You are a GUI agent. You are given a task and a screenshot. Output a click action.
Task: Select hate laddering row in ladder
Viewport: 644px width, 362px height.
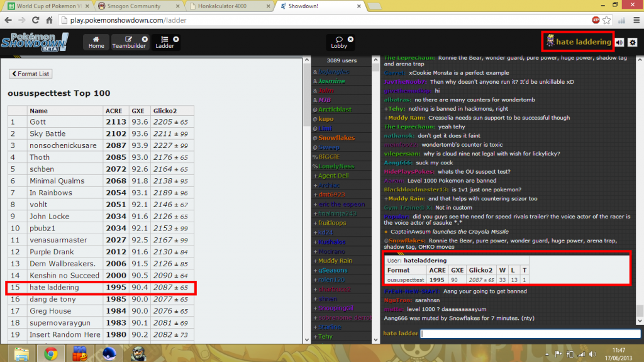click(x=101, y=287)
